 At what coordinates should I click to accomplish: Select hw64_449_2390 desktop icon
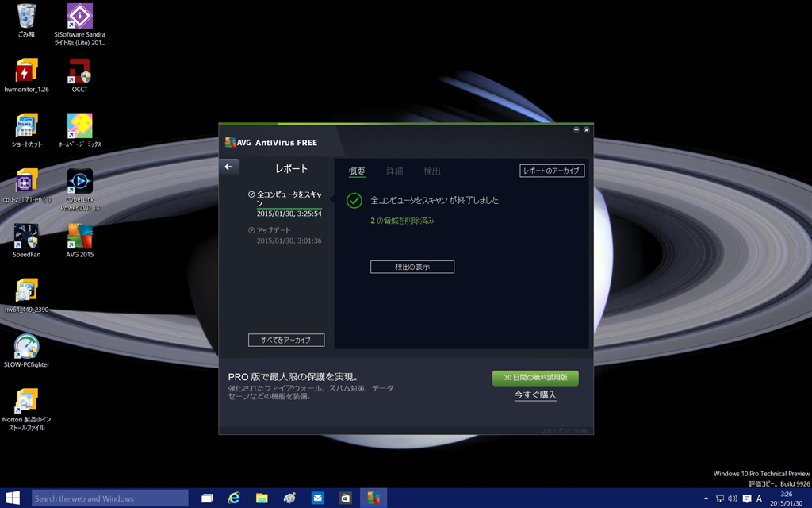point(26,295)
